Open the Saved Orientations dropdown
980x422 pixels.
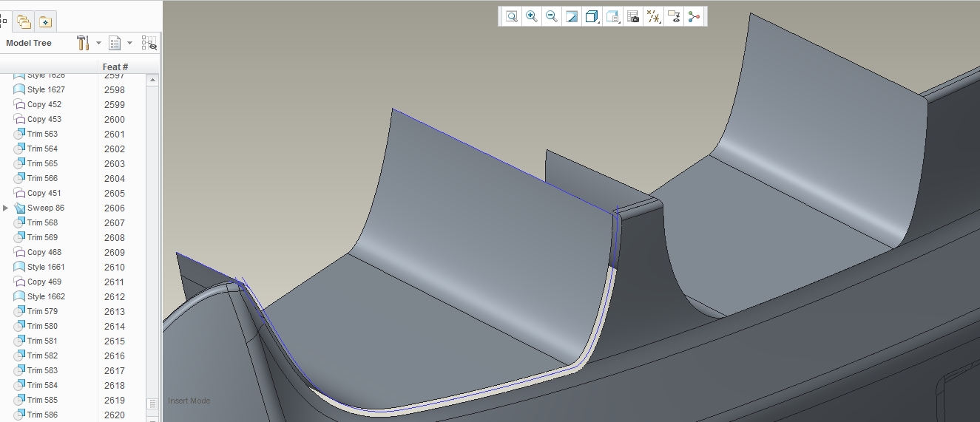612,16
